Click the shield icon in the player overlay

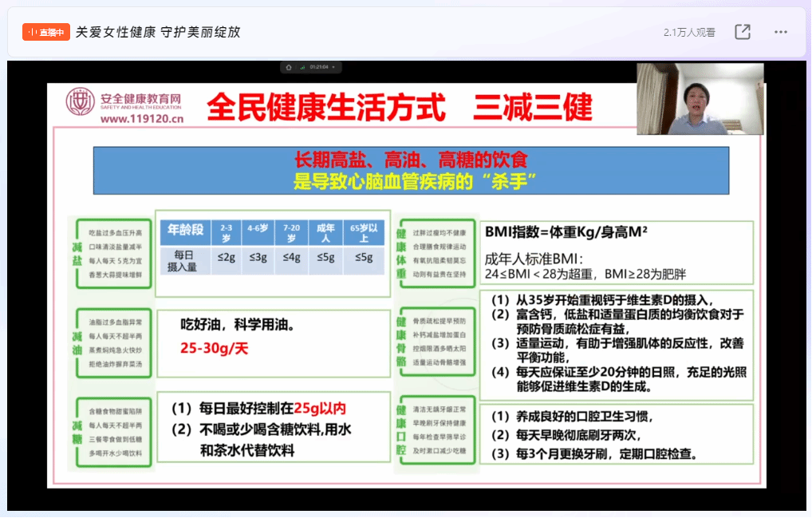click(290, 67)
